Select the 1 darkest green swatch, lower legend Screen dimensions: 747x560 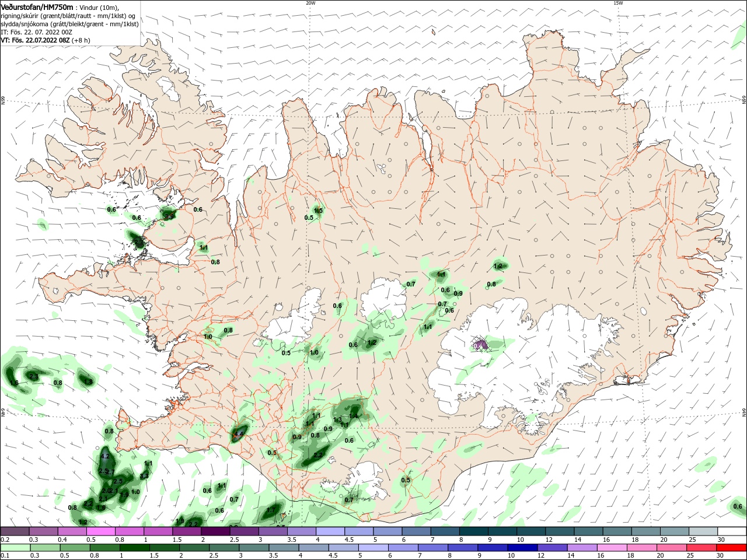[134, 548]
